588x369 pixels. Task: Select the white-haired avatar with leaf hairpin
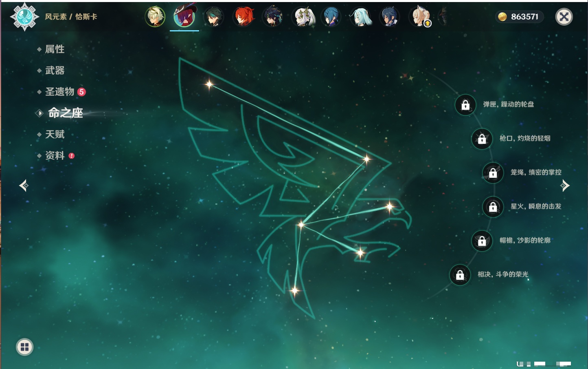point(303,17)
